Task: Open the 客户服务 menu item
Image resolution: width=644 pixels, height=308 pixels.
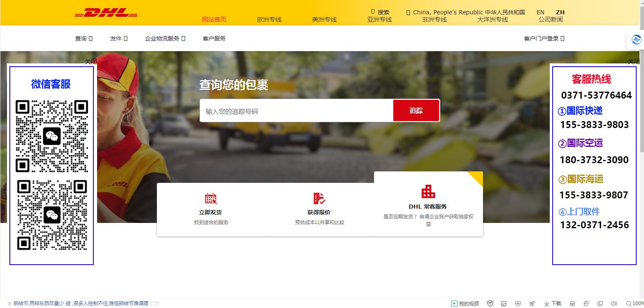Action: [x=214, y=38]
